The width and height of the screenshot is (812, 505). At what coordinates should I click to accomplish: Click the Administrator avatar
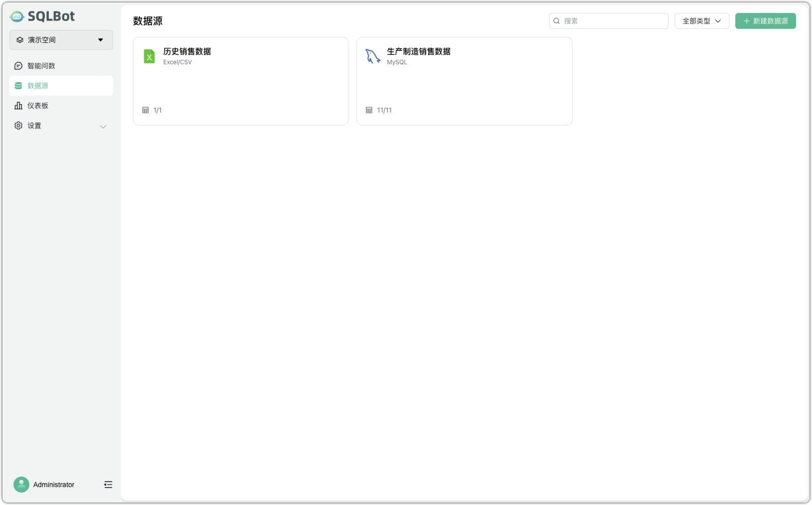click(x=21, y=484)
